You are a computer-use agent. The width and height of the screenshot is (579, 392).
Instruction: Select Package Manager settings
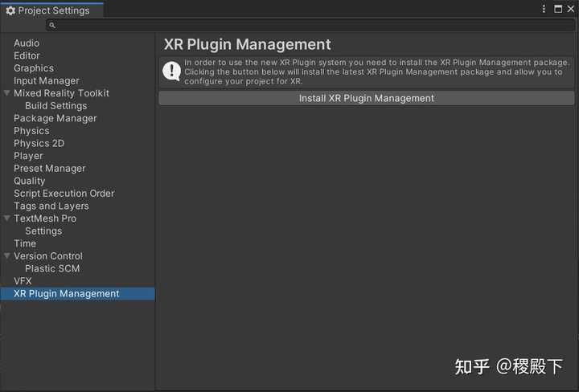tap(55, 118)
